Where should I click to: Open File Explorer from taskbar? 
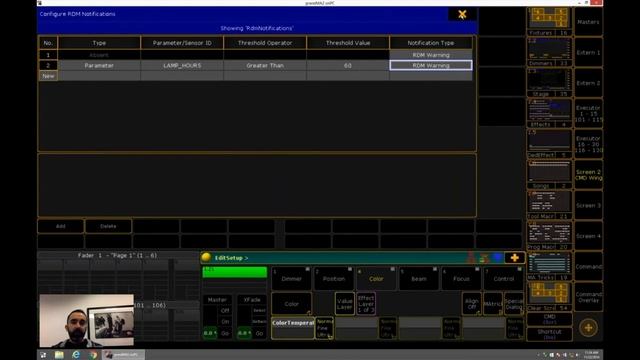coord(59,355)
